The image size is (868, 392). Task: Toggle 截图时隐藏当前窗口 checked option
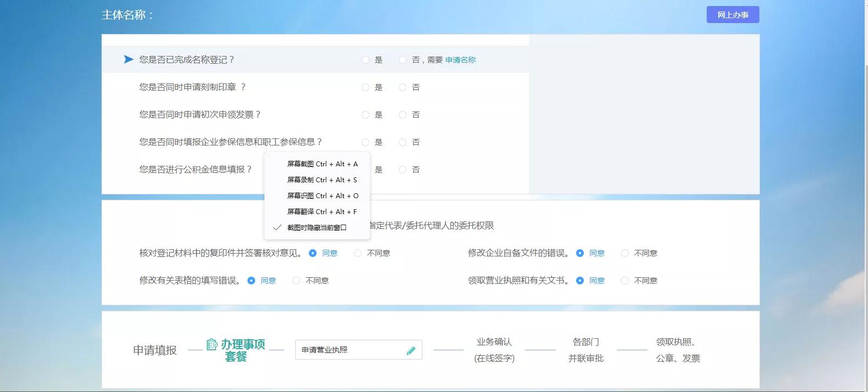click(317, 227)
